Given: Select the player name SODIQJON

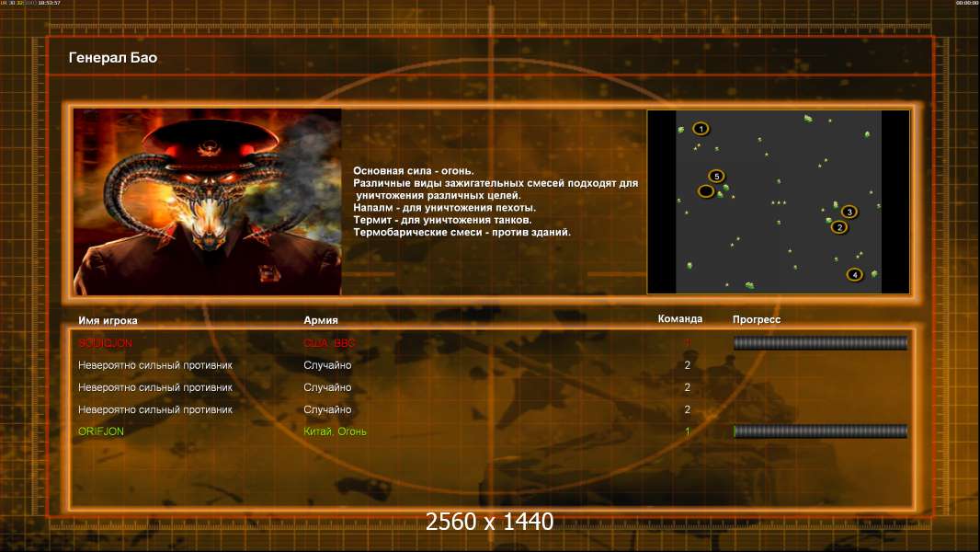Looking at the screenshot, I should point(105,343).
